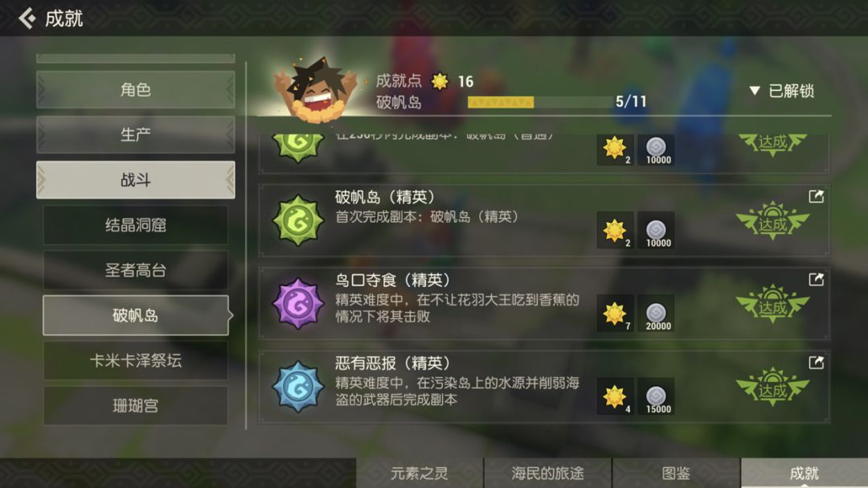Screen dimensions: 868x488
Task: Switch to the 元素之灵 tab
Action: [420, 473]
